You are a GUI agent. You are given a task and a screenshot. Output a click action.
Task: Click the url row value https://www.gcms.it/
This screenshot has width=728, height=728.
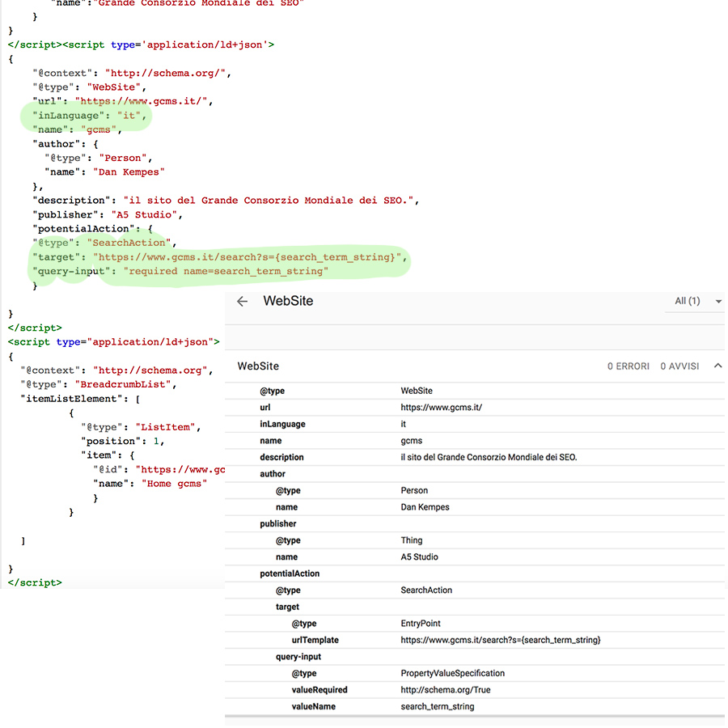coord(442,408)
